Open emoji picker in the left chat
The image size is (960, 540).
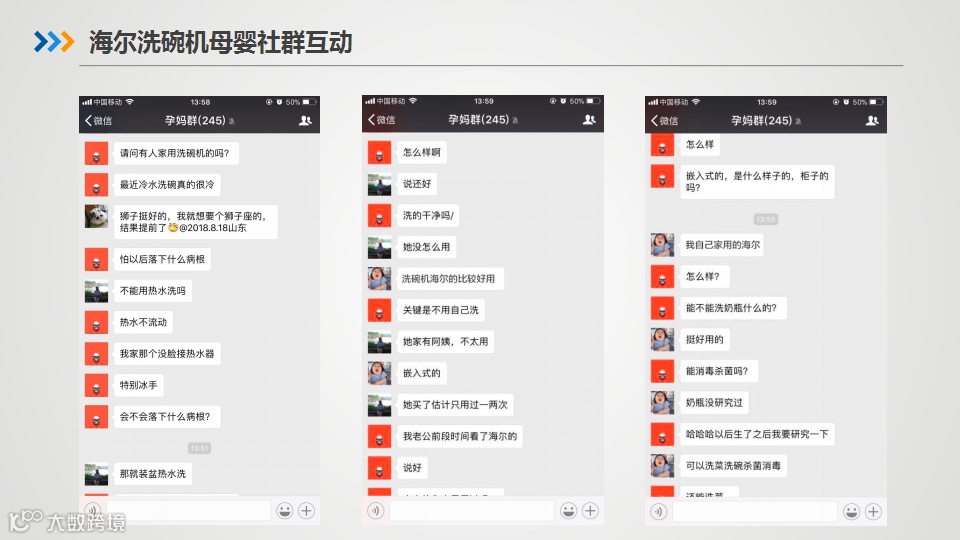285,510
